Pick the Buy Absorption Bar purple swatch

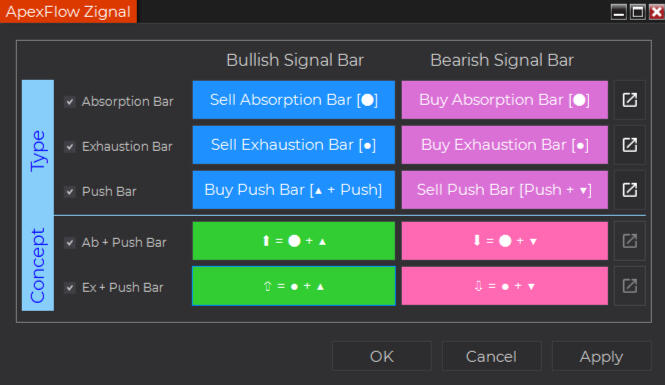(505, 100)
